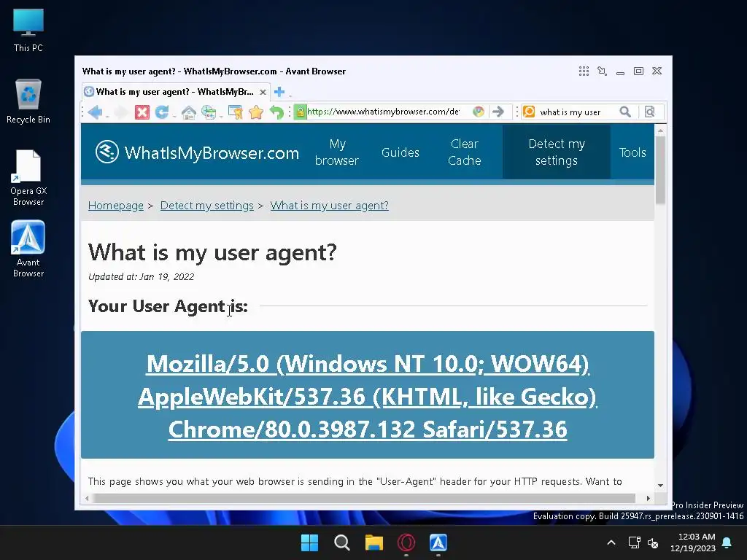Select the What is my user agent tab
747x560 pixels.
click(x=175, y=91)
